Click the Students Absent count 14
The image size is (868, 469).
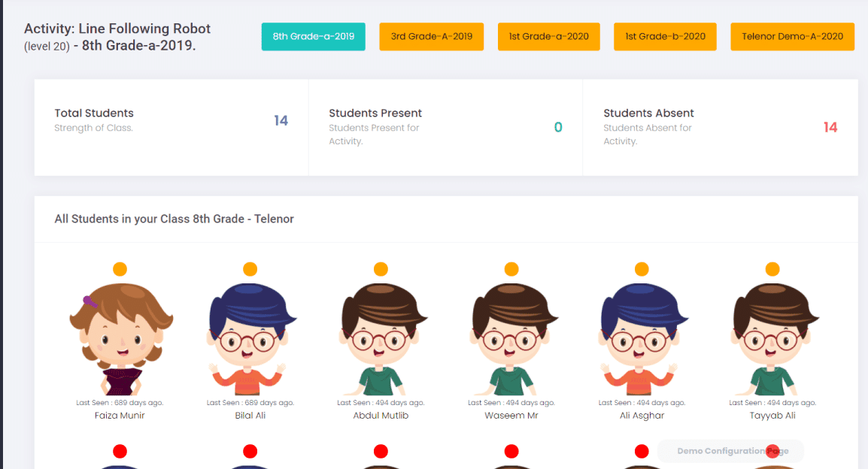[x=830, y=127]
